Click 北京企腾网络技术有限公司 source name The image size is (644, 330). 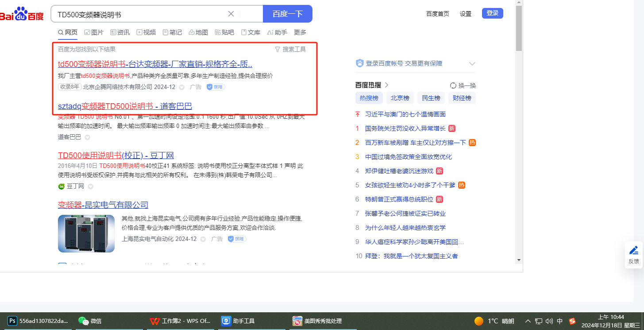coord(118,87)
